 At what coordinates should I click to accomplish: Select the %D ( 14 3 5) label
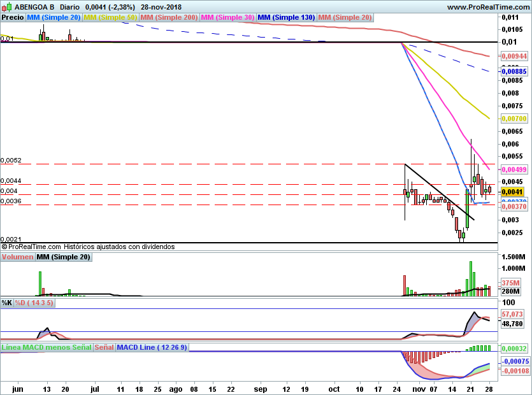pyautogui.click(x=34, y=303)
